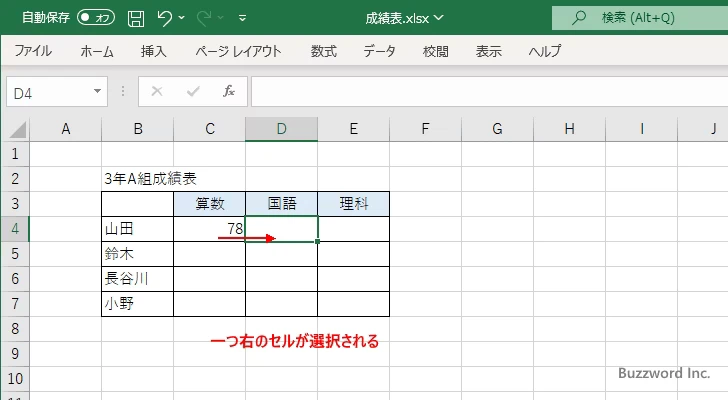Select column A header
The width and height of the screenshot is (728, 400).
point(65,129)
